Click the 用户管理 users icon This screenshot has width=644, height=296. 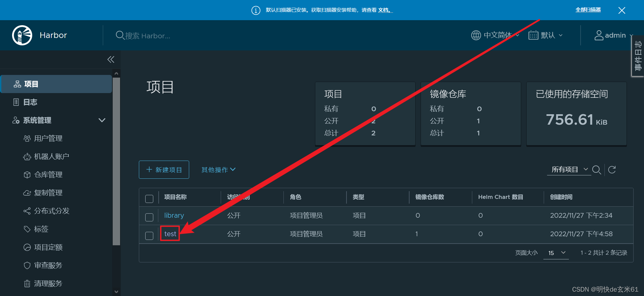[27, 138]
